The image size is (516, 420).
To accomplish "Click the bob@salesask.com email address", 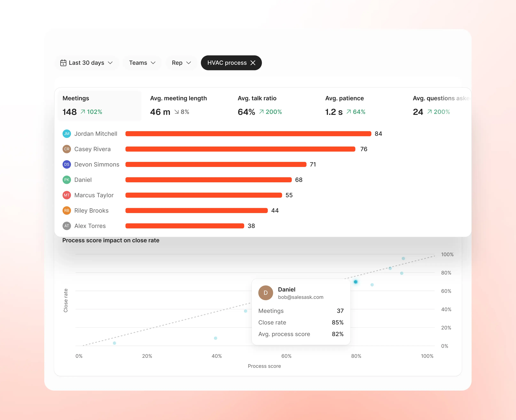I will [x=301, y=297].
